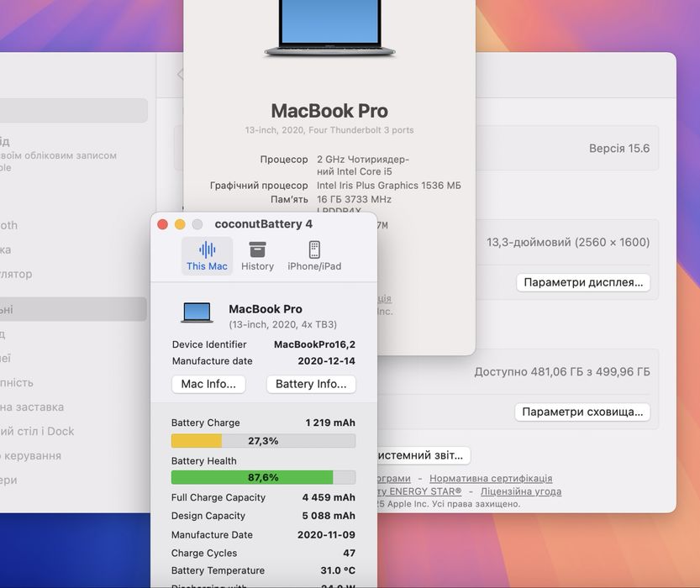This screenshot has width=700, height=588.
Task: Click the Системний звіт... button
Action: coord(423,455)
